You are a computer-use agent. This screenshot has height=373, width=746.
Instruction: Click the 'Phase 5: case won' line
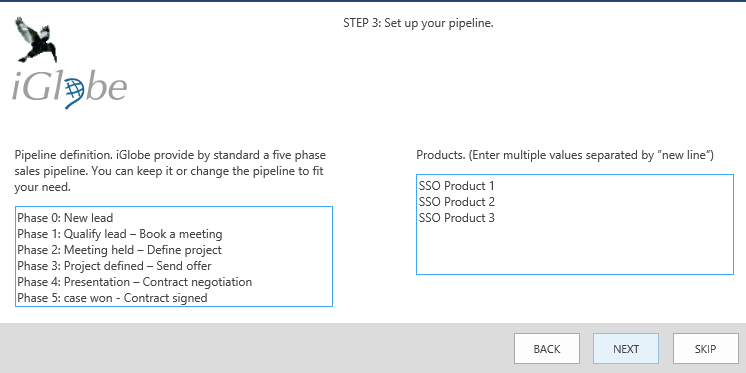112,298
